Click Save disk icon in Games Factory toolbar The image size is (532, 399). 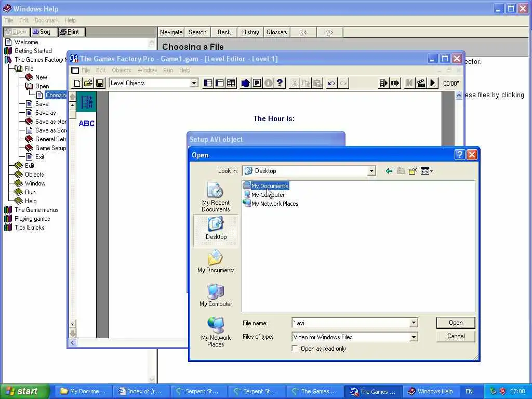[x=100, y=83]
